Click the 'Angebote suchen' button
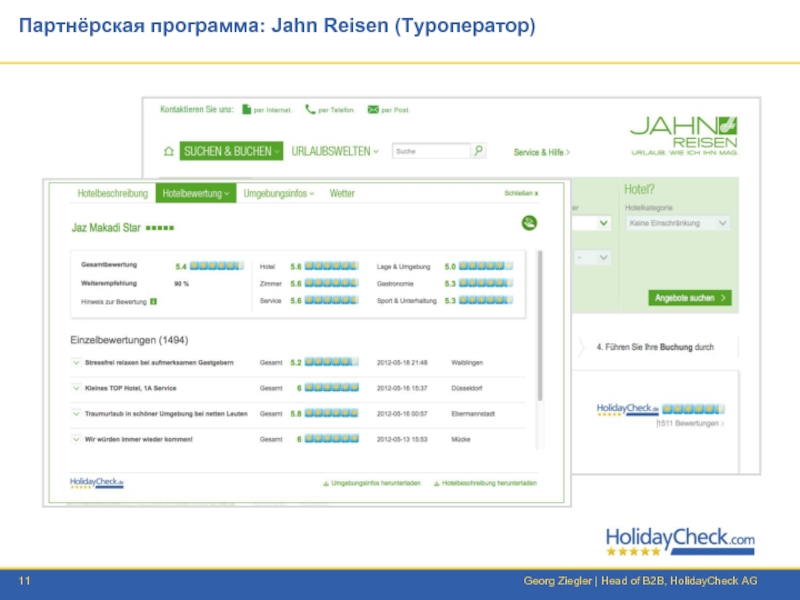800x600 pixels. [690, 298]
